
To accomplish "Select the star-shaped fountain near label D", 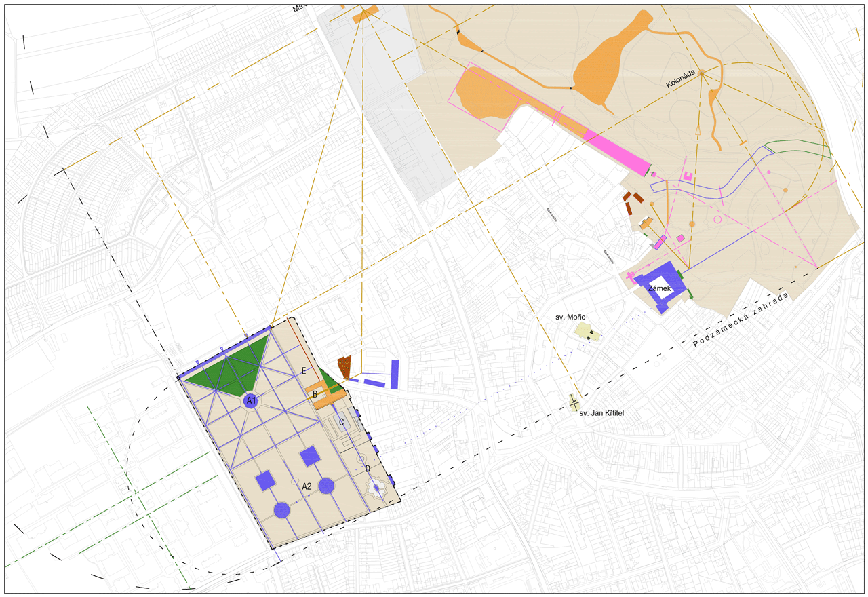I will click(x=376, y=487).
